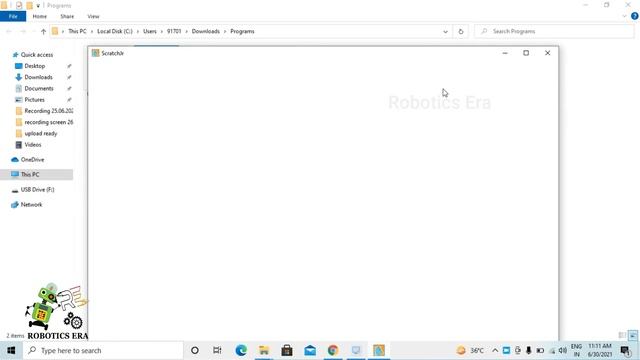Click 'Users' in the address breadcrumb
Screen dimensions: 640x360
click(150, 31)
